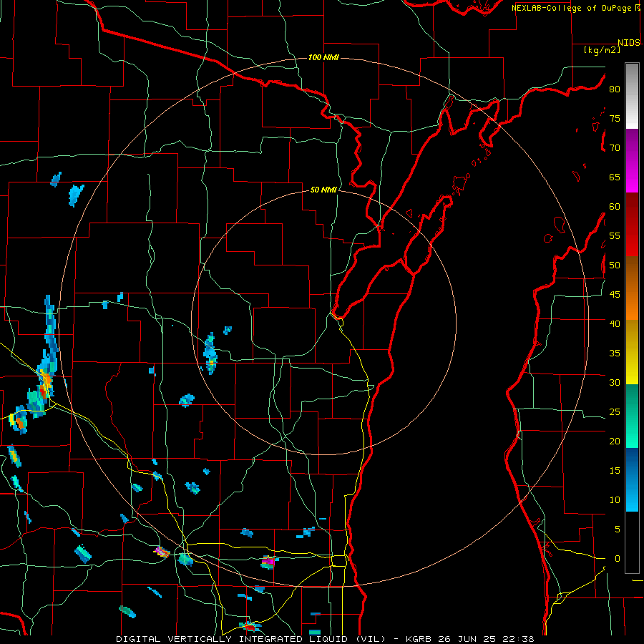The width and height of the screenshot is (644, 644).
Task: Click the 60 value on the VIL scale
Action: (615, 207)
